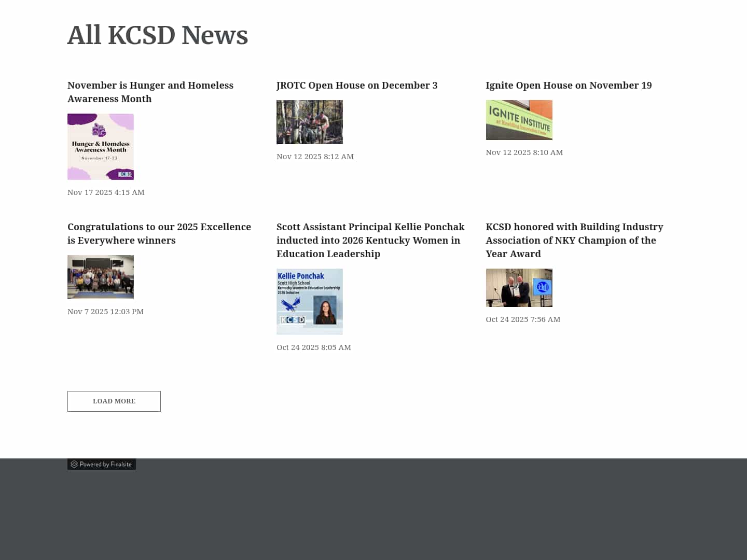Open the 2025 Excellence is Everywhere winners article
The width and height of the screenshot is (747, 560).
click(159, 233)
